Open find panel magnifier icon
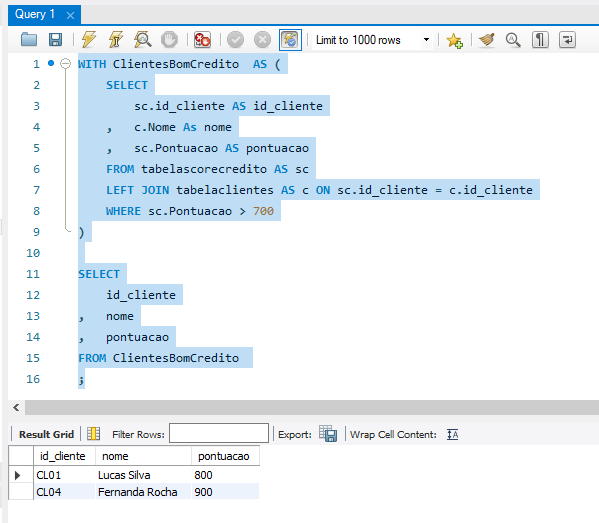 pyautogui.click(x=513, y=40)
